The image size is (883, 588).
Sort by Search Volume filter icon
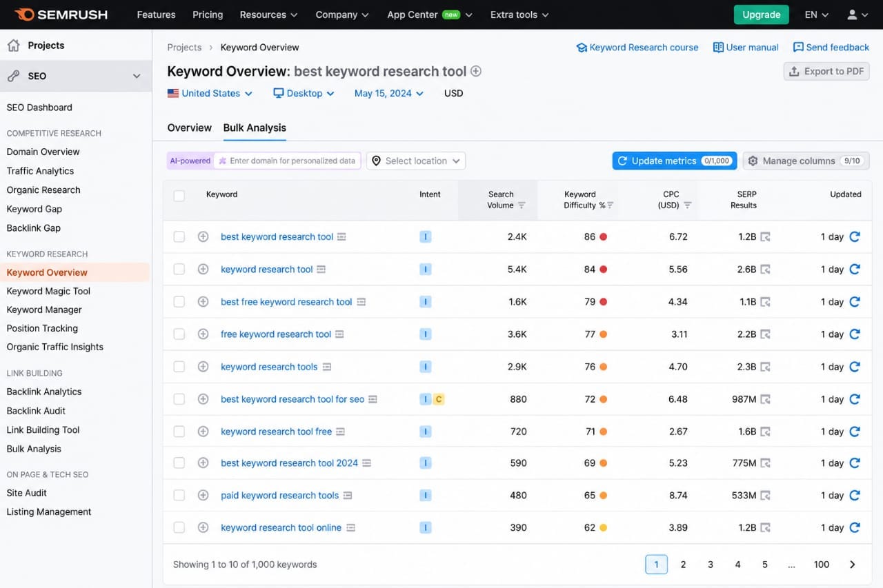(522, 205)
